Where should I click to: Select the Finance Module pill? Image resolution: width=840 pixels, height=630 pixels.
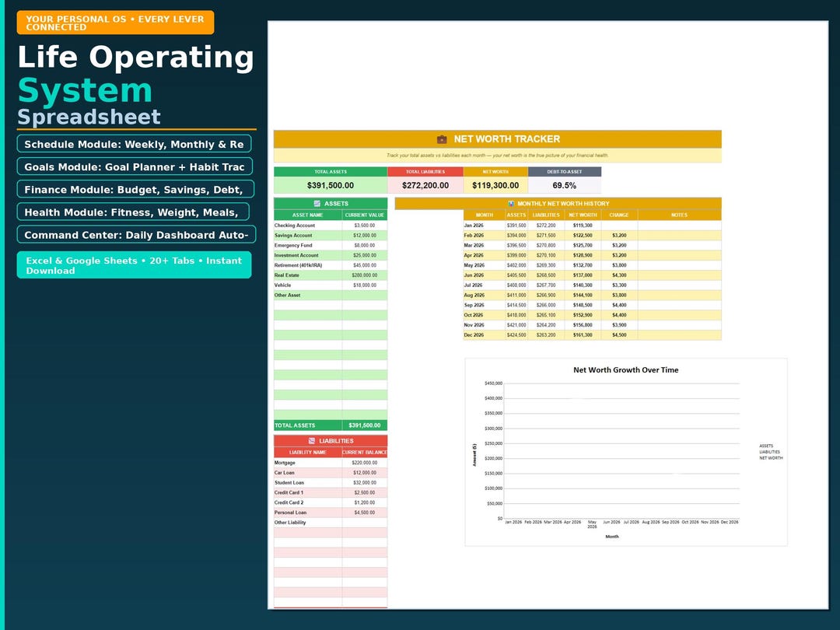[x=135, y=189]
